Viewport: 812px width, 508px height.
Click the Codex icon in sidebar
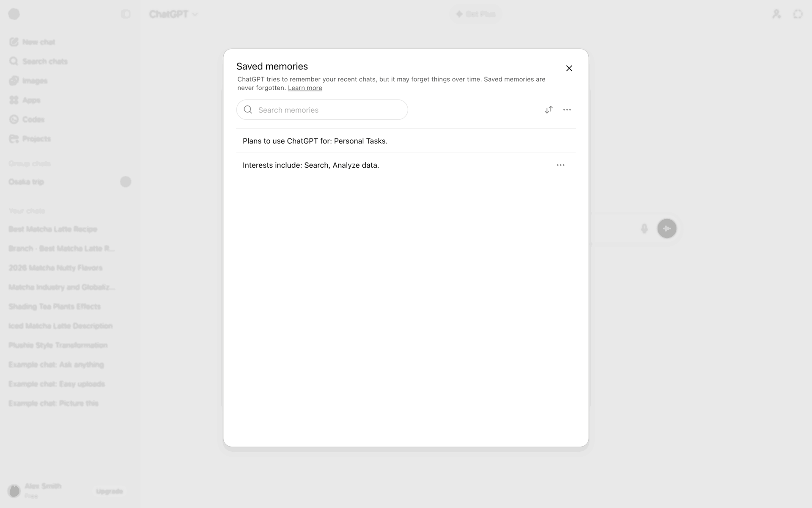click(14, 119)
